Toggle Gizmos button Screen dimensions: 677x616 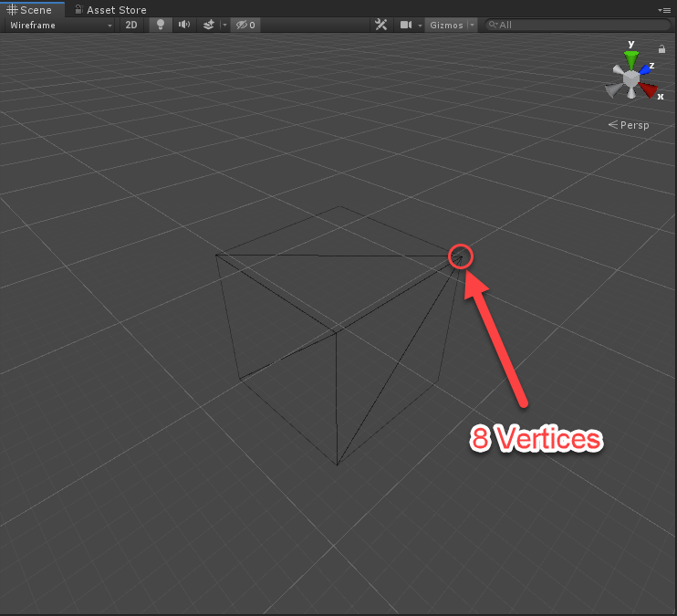tap(446, 25)
